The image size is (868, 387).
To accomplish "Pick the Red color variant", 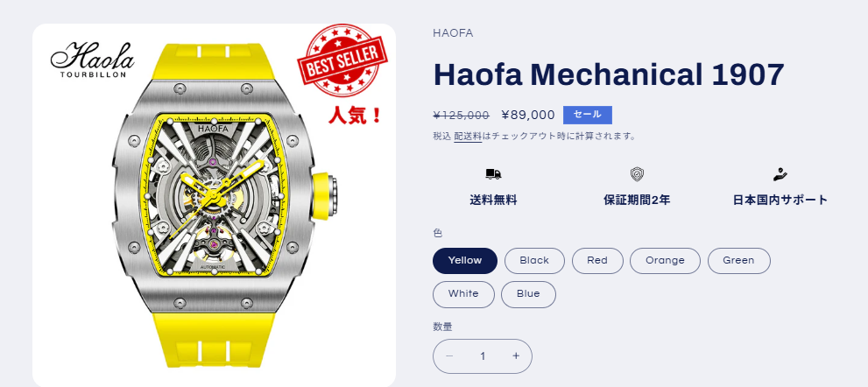I will 597,261.
